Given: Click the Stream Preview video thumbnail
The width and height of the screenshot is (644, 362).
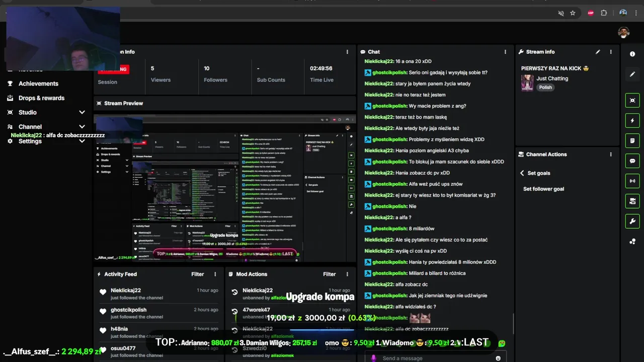Looking at the screenshot, I should click(225, 189).
